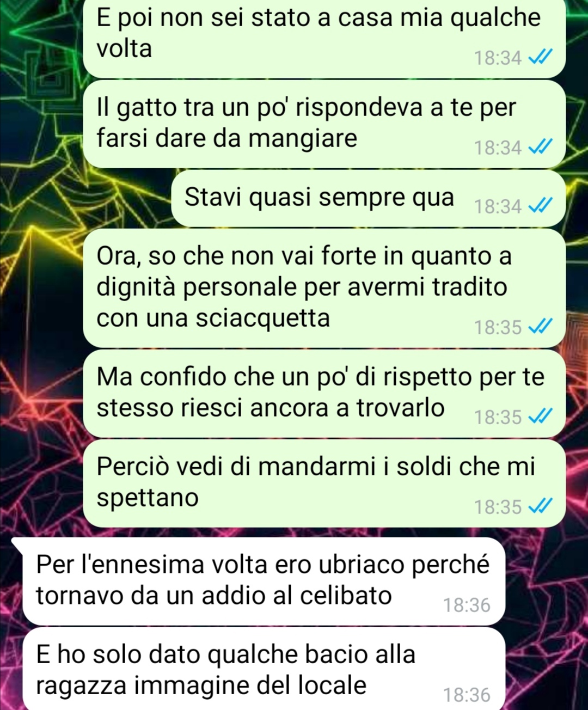Viewport: 588px width, 710px height.
Task: Select the received 'E ho solo dato qualche bacio' message
Action: coord(264,669)
